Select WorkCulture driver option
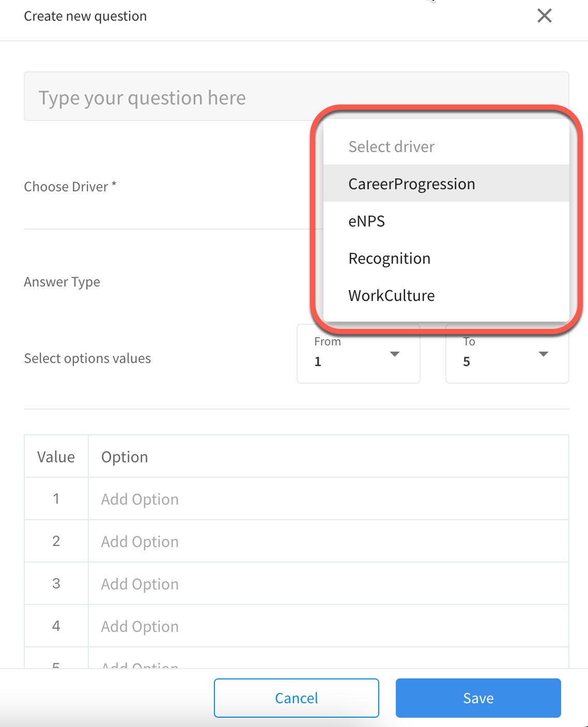Viewport: 588px width, 727px height. 446,295
